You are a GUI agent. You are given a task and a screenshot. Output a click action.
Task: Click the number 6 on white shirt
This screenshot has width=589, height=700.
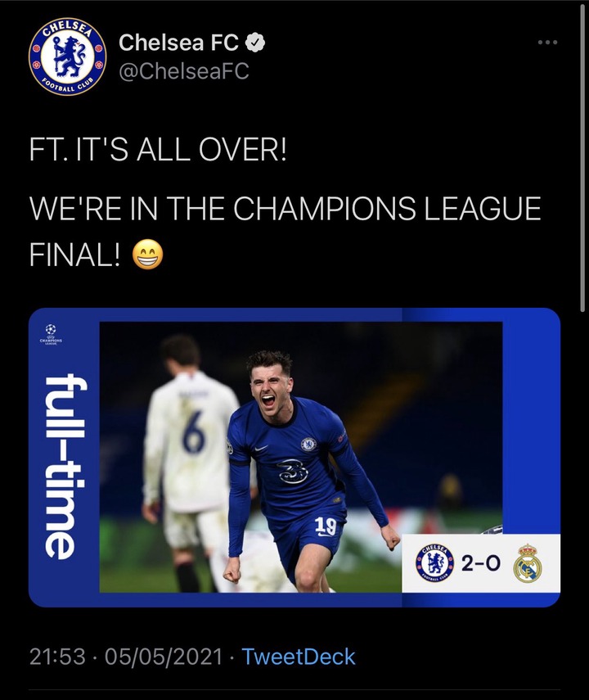click(x=195, y=431)
